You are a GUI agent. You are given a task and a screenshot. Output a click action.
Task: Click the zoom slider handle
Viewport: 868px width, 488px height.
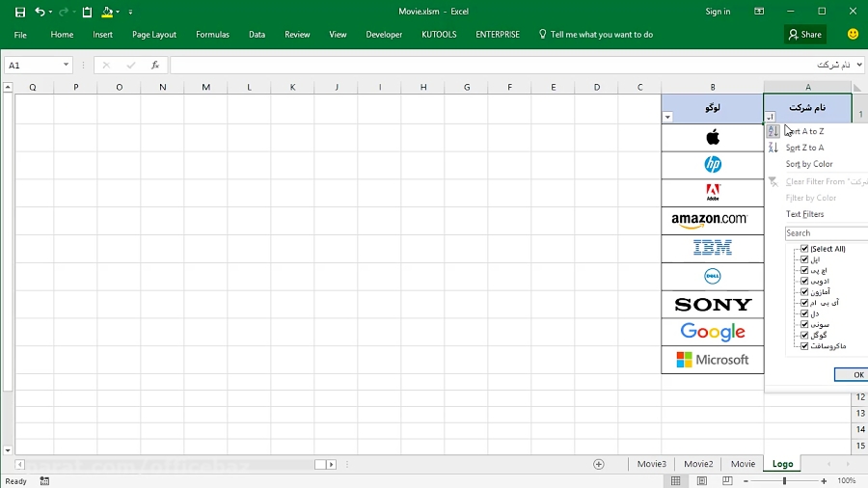[x=784, y=481]
